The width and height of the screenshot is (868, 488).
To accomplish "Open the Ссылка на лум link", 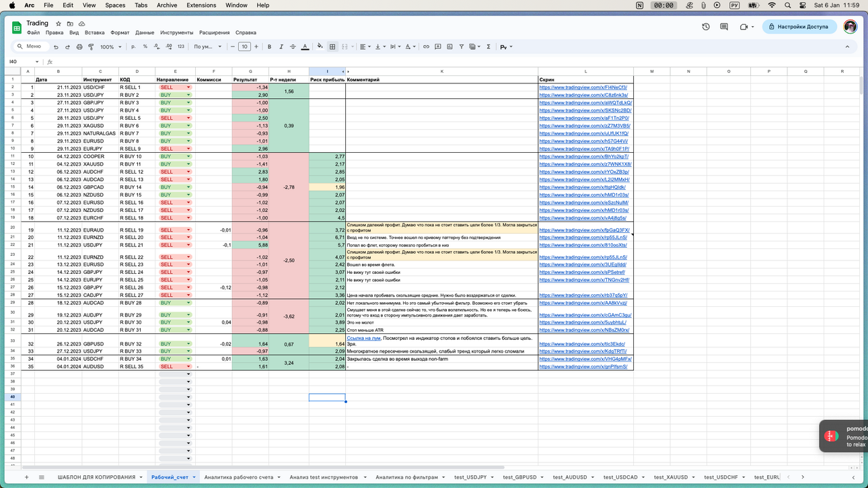I will (363, 339).
